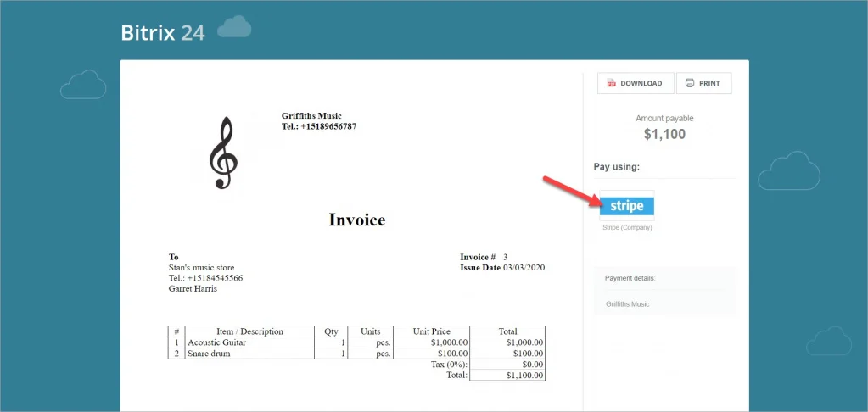Click the Payment details heading
The image size is (868, 412).
630,278
